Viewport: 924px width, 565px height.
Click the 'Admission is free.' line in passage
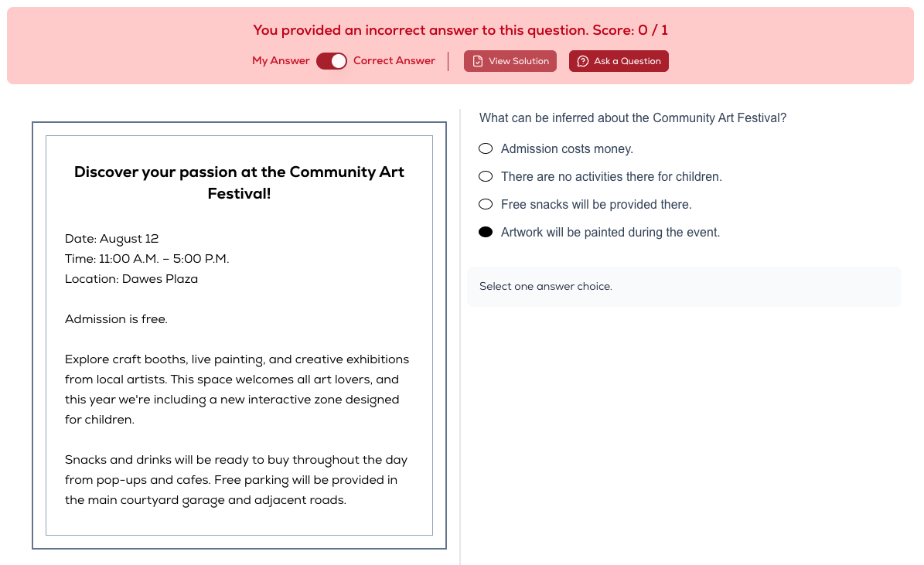point(116,319)
